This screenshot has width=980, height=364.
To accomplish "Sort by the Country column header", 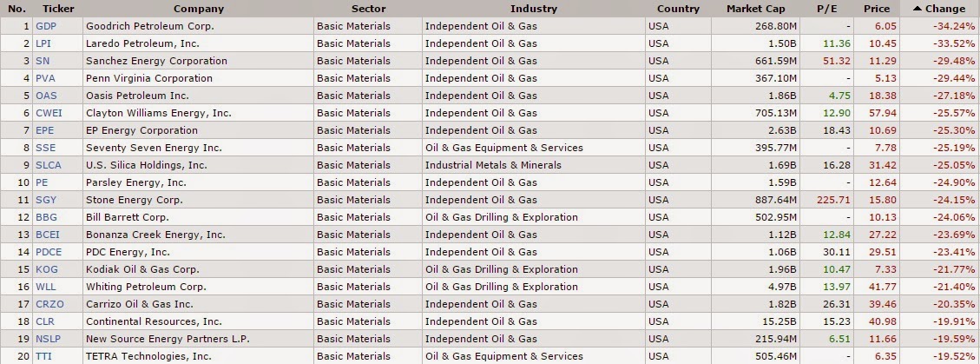I will tap(678, 9).
